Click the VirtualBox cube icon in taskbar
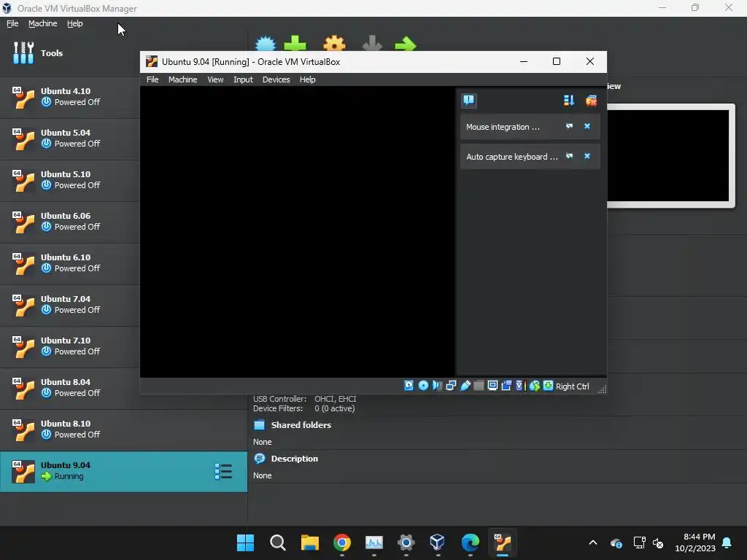 click(x=437, y=542)
